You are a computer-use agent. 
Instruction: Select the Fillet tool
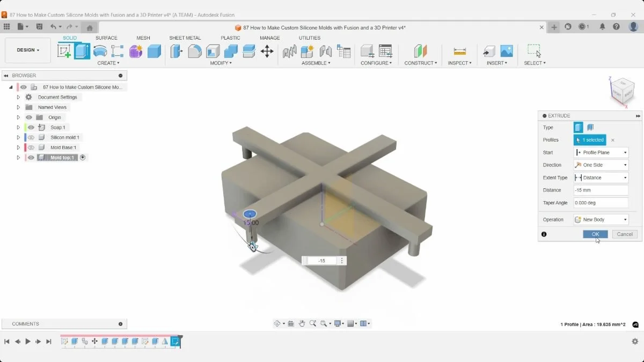195,51
